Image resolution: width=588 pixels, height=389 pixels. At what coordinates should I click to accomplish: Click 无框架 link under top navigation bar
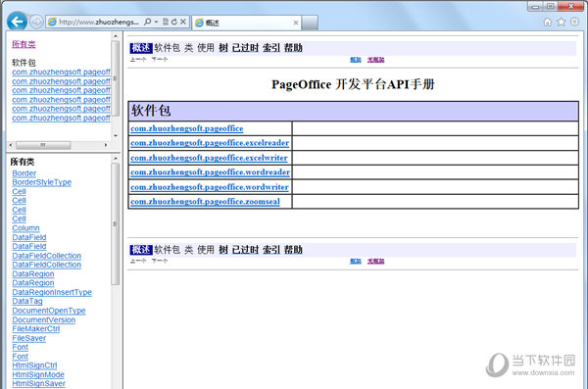(x=375, y=60)
